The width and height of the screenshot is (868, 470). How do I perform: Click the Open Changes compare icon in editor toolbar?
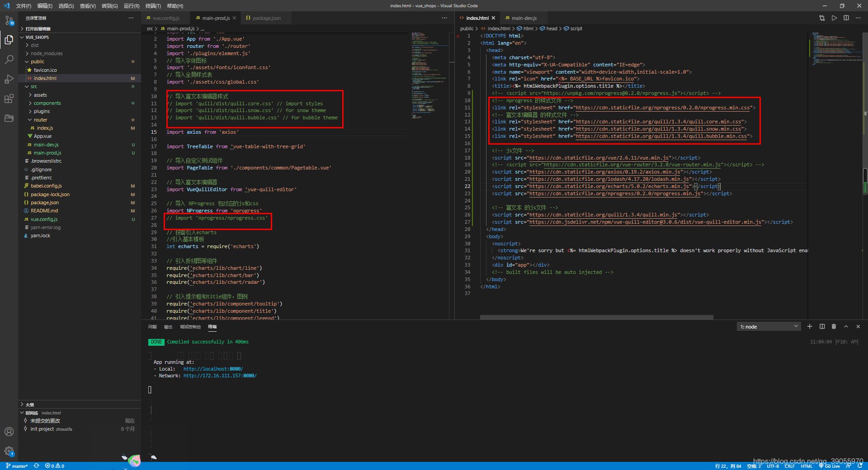click(822, 18)
